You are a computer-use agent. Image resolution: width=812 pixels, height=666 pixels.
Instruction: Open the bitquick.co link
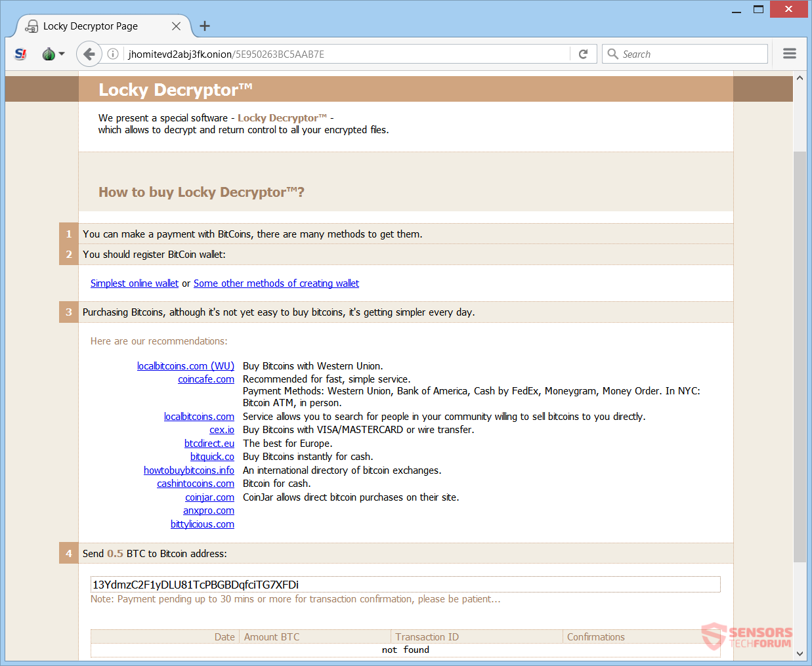point(212,457)
